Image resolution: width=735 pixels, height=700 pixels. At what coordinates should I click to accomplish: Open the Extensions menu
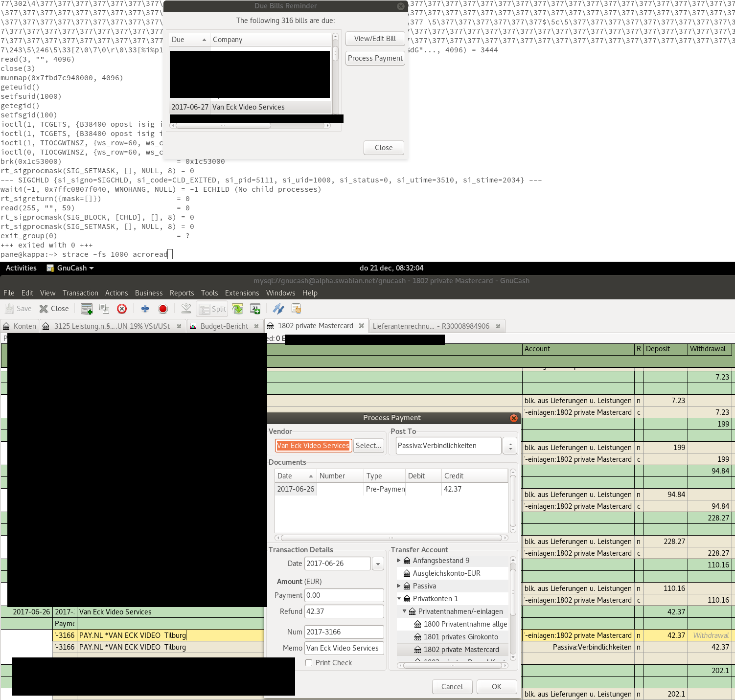tap(242, 293)
